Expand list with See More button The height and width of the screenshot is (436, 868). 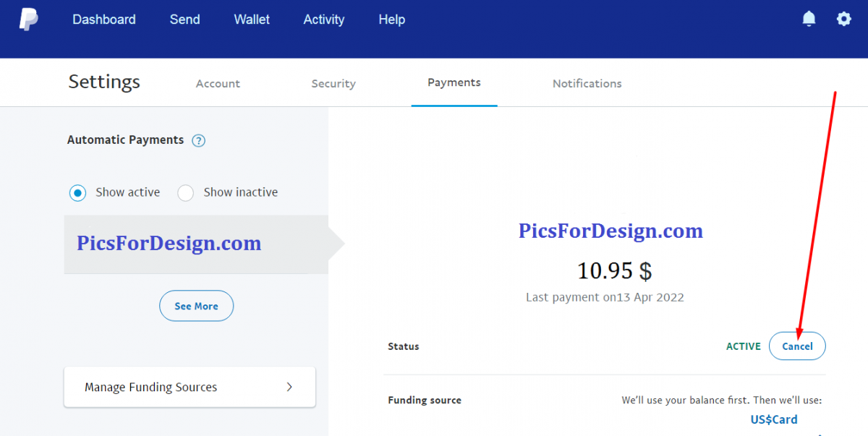tap(196, 306)
